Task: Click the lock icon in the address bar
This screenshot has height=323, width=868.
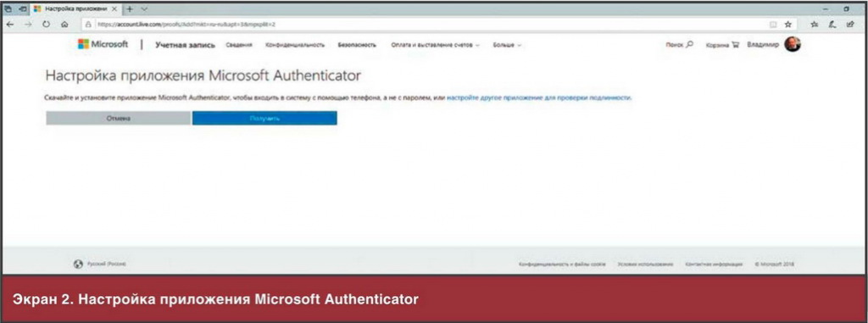Action: pyautogui.click(x=88, y=25)
